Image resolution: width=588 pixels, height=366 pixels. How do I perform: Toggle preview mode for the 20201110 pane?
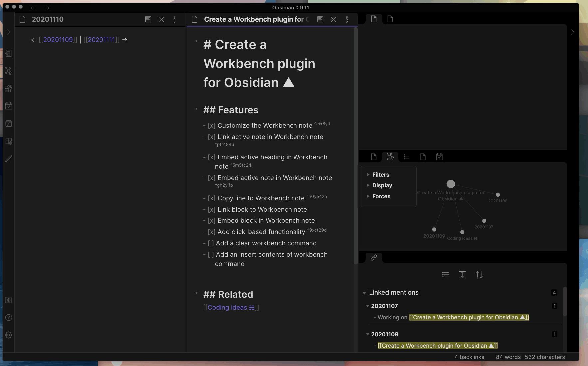click(148, 19)
